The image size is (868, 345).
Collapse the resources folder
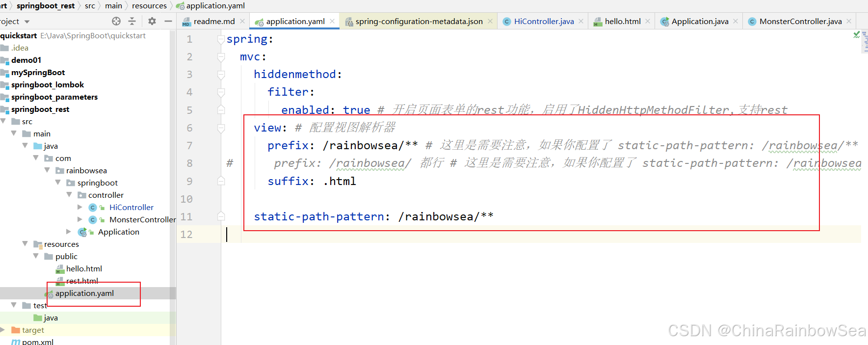point(25,244)
